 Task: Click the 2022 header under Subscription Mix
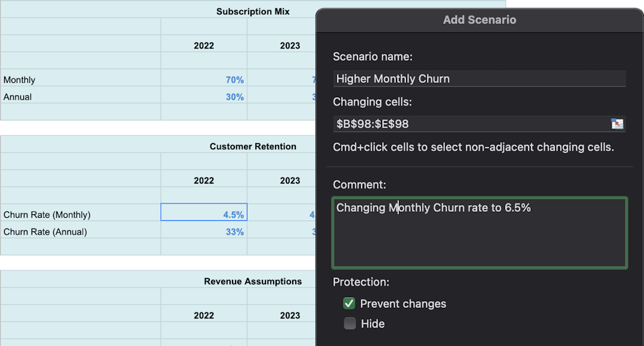pos(204,45)
